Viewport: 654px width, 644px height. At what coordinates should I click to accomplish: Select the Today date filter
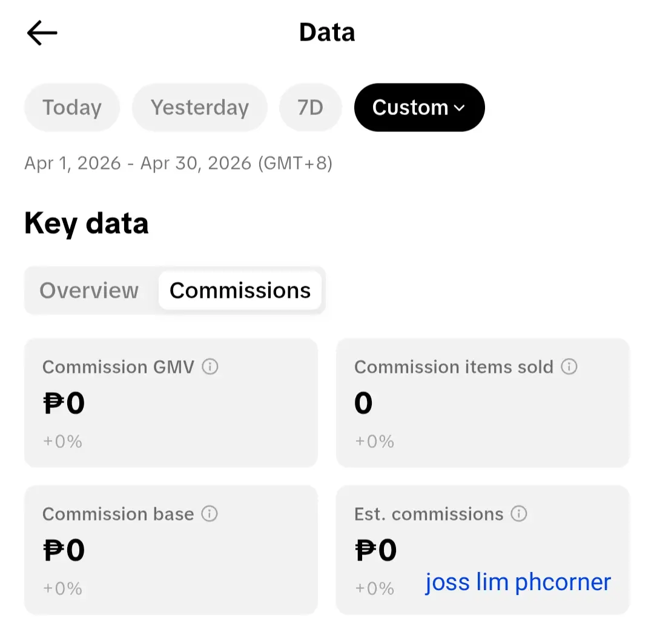(72, 108)
